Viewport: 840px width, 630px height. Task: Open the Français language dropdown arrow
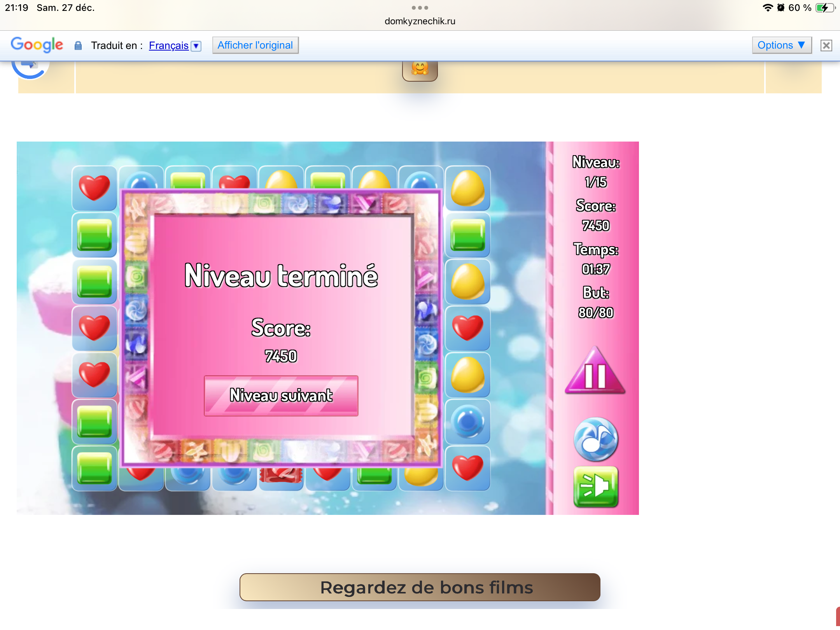[x=196, y=46]
